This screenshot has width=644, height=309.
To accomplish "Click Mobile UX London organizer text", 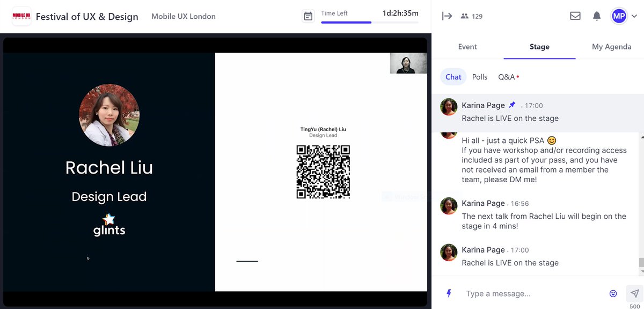I will pyautogui.click(x=184, y=16).
